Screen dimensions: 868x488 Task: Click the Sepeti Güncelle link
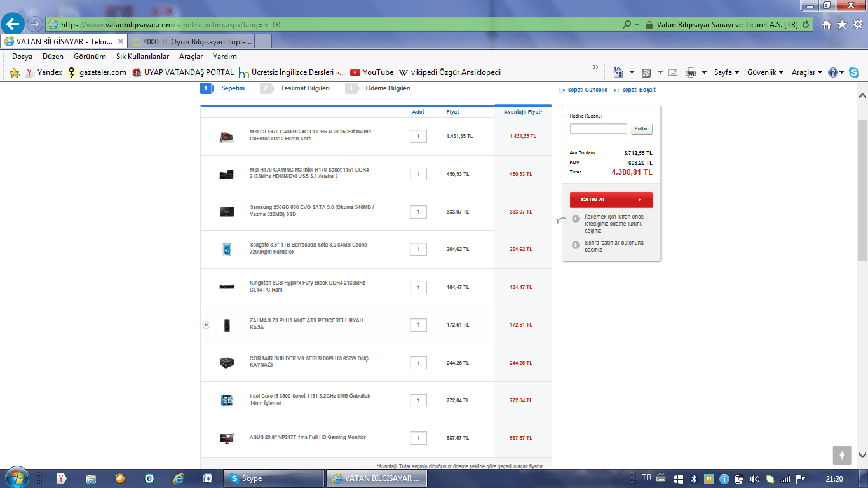[x=583, y=90]
